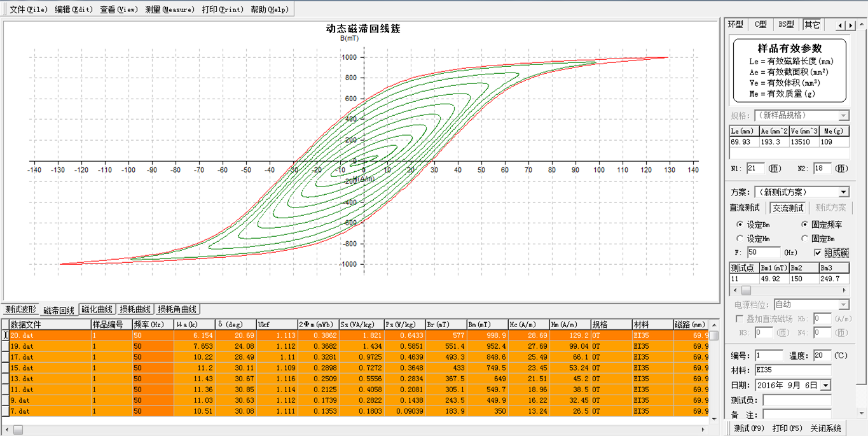Click the 测试员 tester input field
The height and width of the screenshot is (436, 868).
797,400
